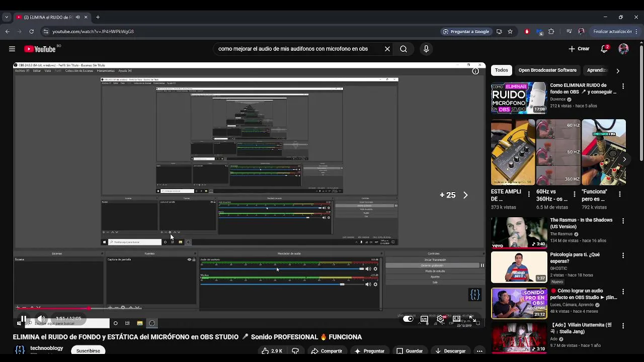The width and height of the screenshot is (644, 362).
Task: Open the YouTube account avatar menu
Action: tap(624, 49)
